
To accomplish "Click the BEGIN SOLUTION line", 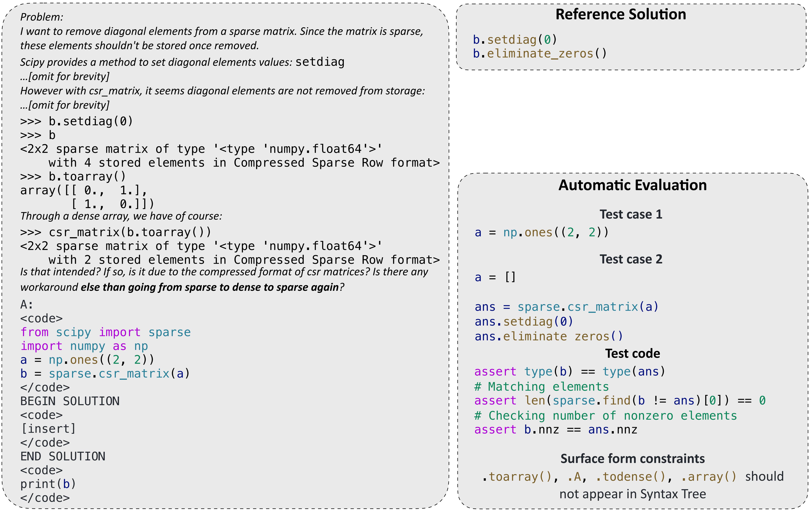I will point(70,401).
